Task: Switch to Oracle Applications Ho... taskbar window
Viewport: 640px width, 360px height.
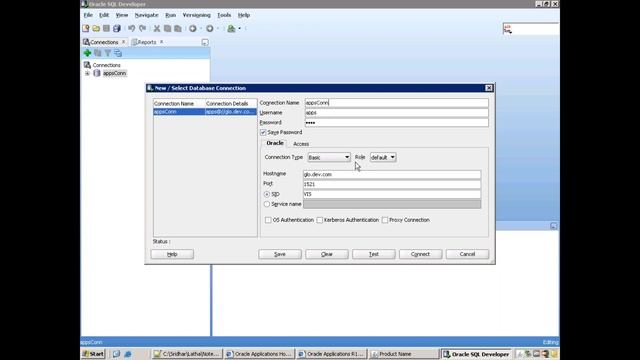Action: [259, 354]
